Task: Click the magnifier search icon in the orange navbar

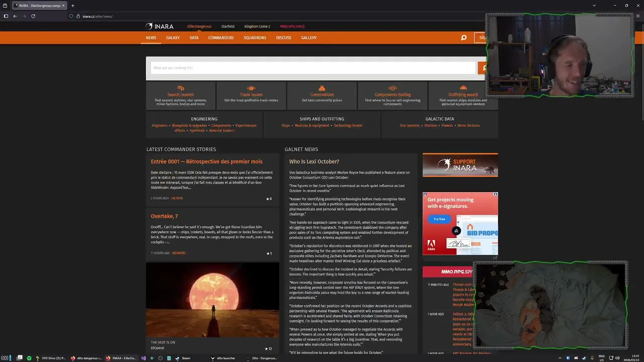Action: [463, 38]
